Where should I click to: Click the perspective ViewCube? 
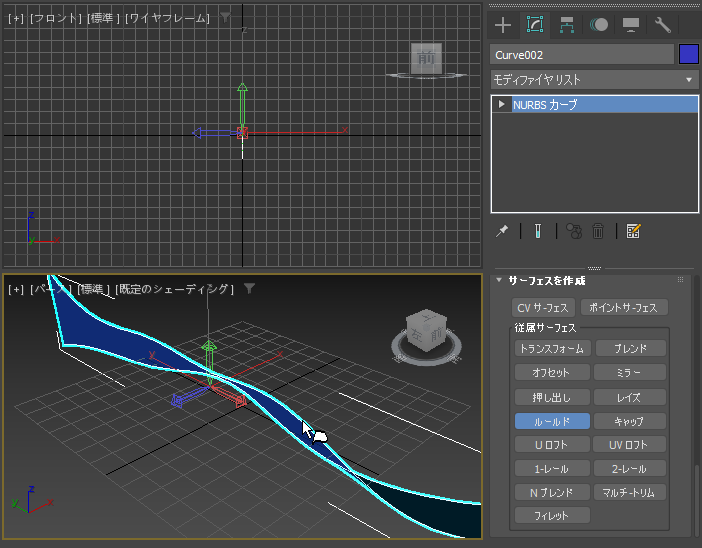[x=426, y=330]
